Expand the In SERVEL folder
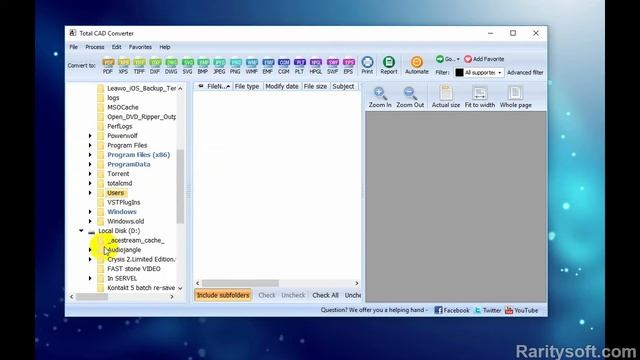 [x=90, y=278]
